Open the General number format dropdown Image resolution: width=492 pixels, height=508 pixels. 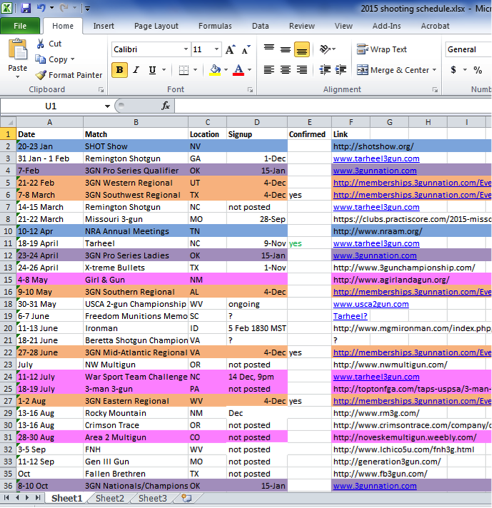[468, 50]
